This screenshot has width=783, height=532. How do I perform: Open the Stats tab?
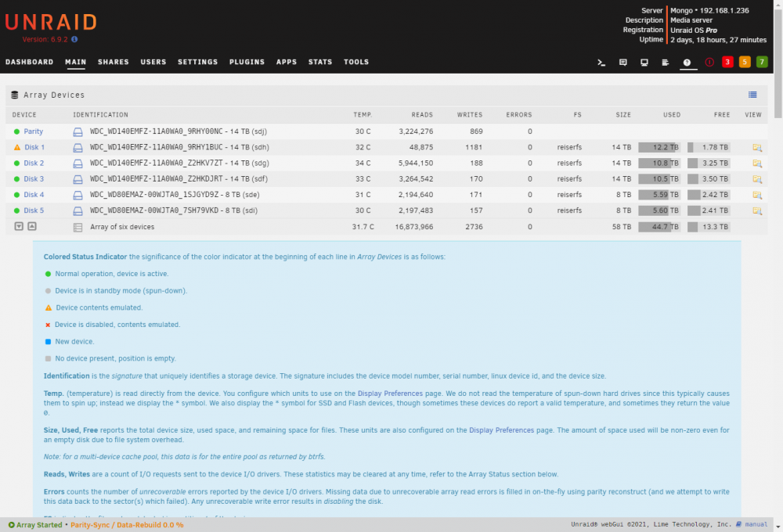pyautogui.click(x=320, y=62)
